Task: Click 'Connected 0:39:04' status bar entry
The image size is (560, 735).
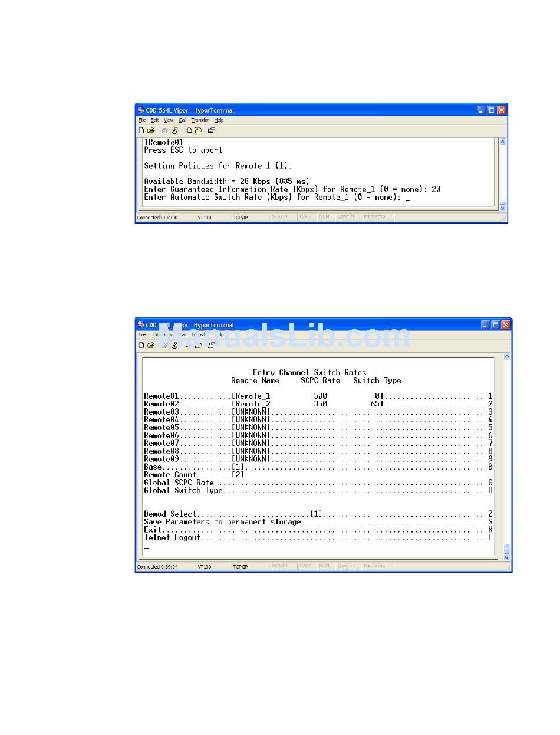Action: point(157,566)
